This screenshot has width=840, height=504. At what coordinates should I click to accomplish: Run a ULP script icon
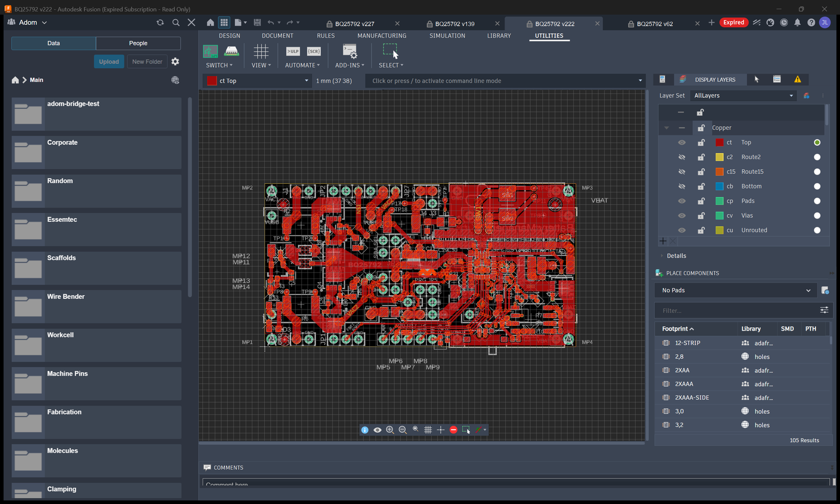tap(293, 51)
